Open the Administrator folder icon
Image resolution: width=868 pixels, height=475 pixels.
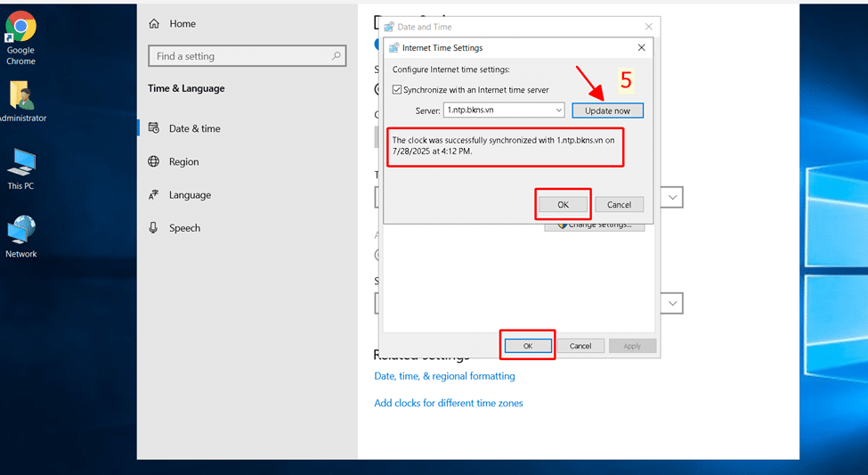(20, 96)
